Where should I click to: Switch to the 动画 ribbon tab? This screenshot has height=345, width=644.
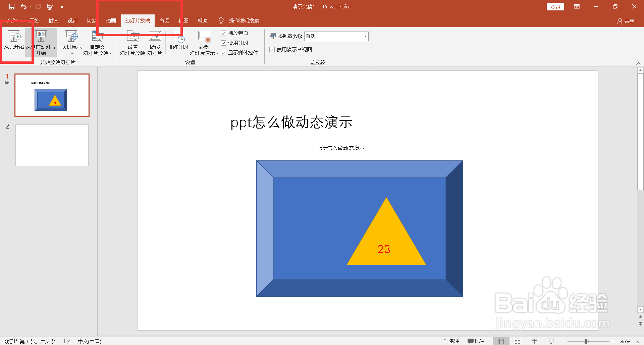point(111,20)
